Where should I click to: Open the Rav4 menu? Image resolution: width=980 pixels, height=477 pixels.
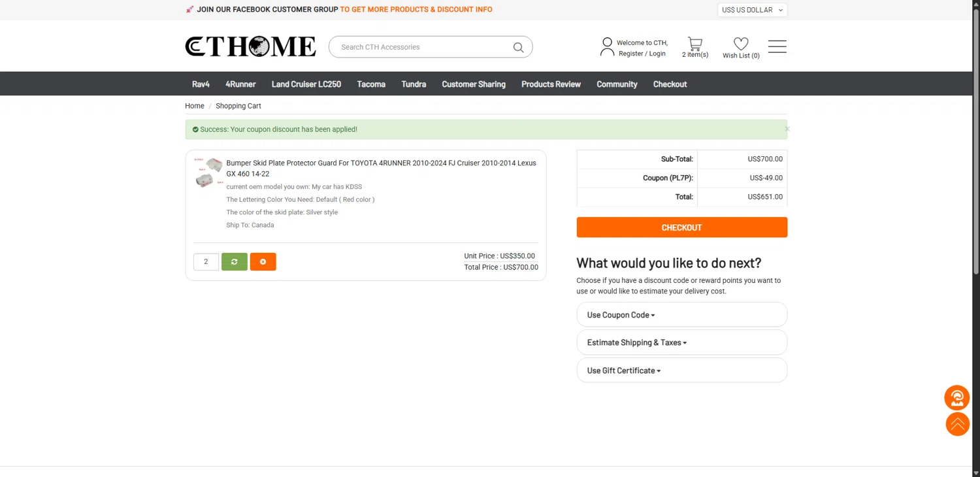coord(201,84)
